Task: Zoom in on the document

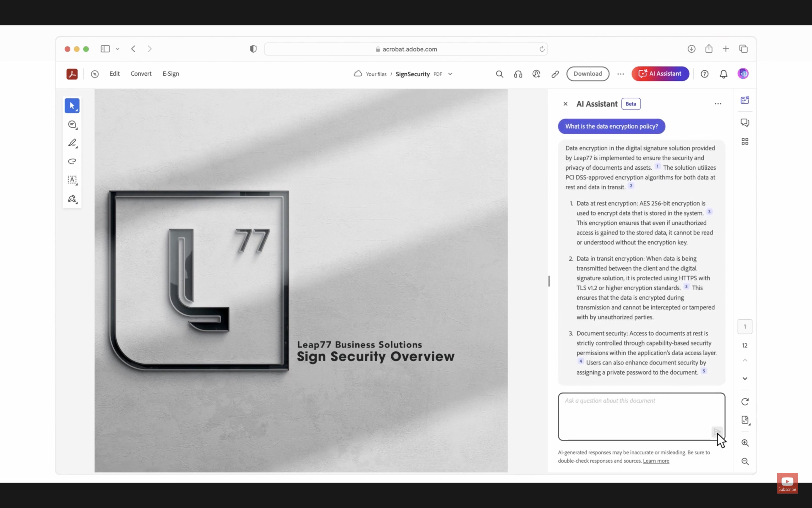Action: (745, 443)
